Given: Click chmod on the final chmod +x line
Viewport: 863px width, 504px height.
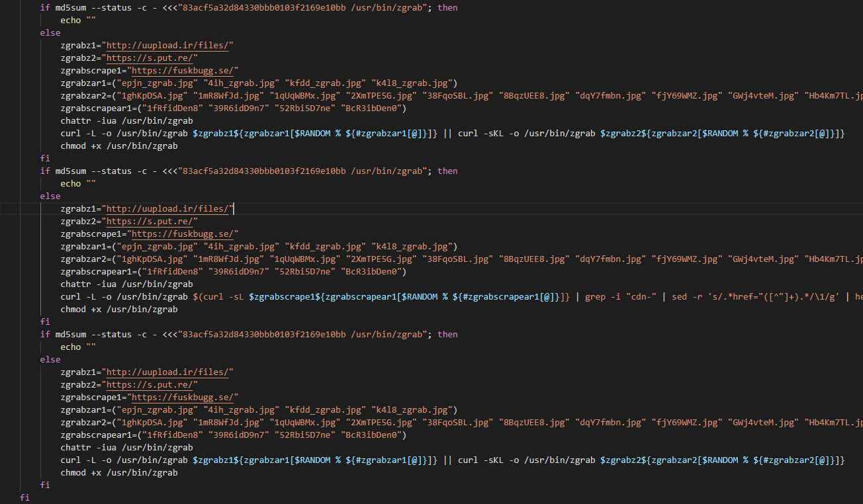Looking at the screenshot, I should 73,472.
